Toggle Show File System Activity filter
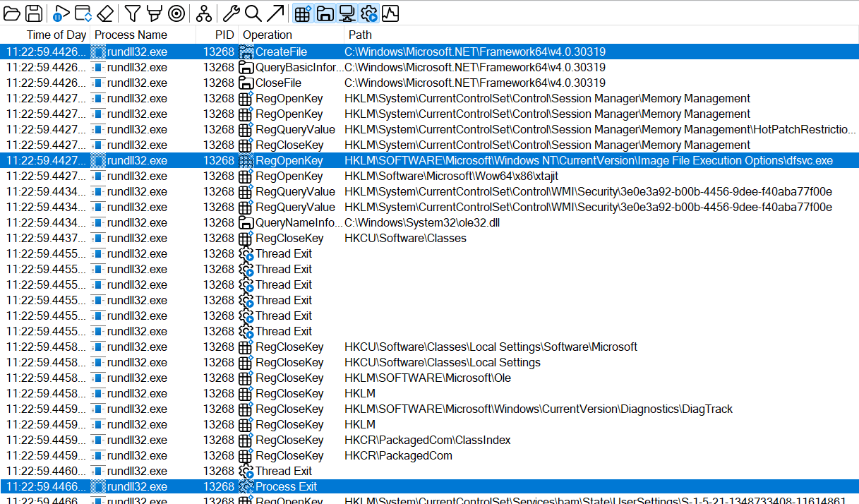The width and height of the screenshot is (859, 504). (325, 13)
